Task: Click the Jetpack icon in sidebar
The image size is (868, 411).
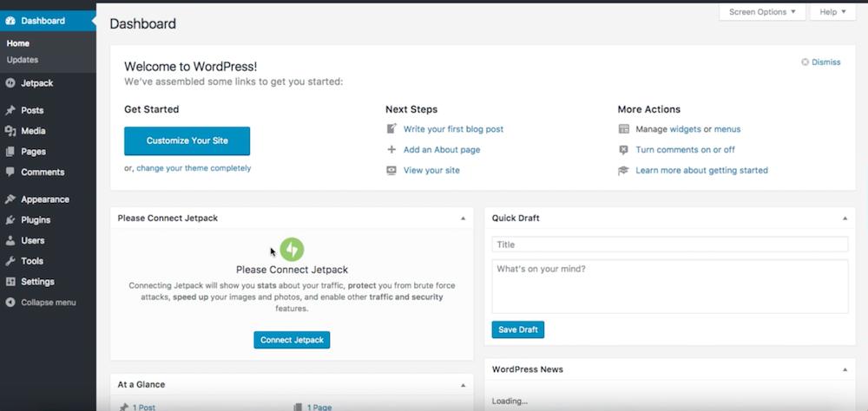Action: pyautogui.click(x=10, y=83)
